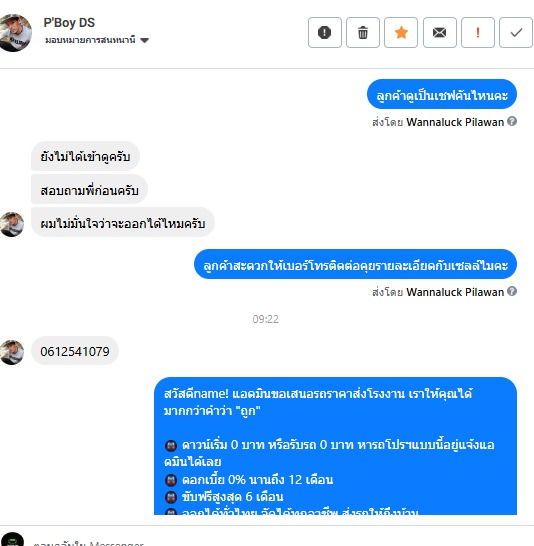This screenshot has width=534, height=546.
Task: Click the customer avatar beside phone number
Action: 12,352
